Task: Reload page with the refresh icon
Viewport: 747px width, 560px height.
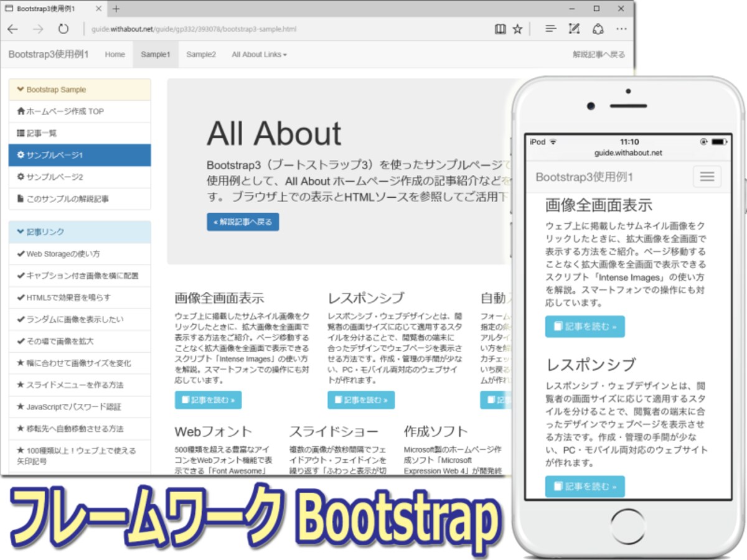Action: 63,29
